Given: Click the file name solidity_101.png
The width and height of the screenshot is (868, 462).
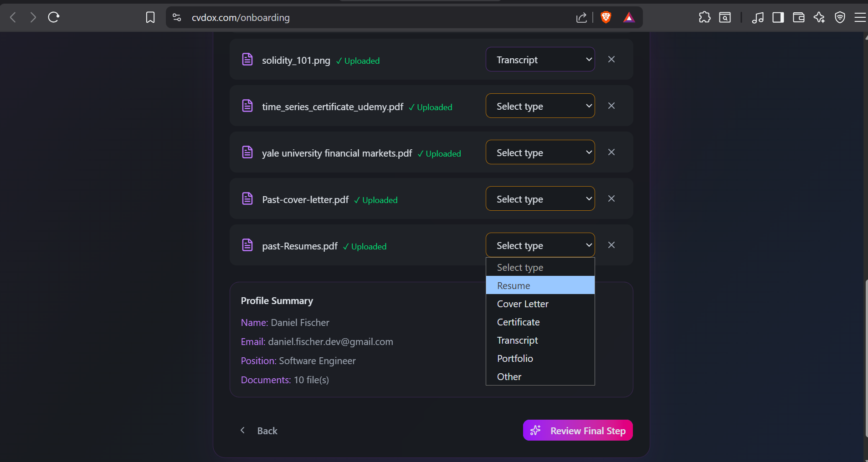Looking at the screenshot, I should click(x=296, y=60).
